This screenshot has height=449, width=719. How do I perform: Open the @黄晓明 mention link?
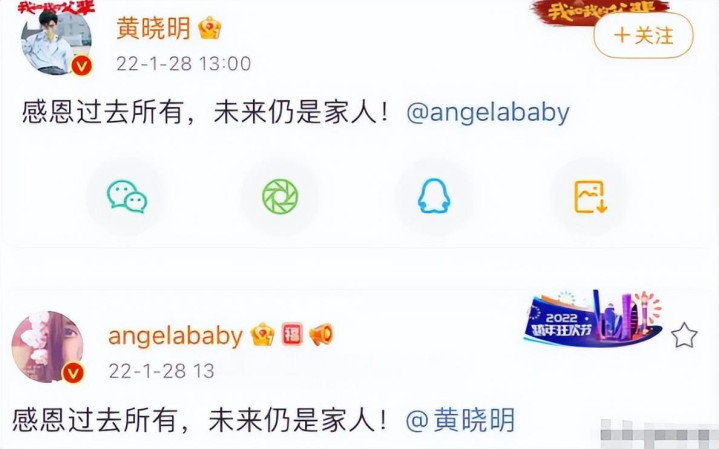click(x=460, y=420)
